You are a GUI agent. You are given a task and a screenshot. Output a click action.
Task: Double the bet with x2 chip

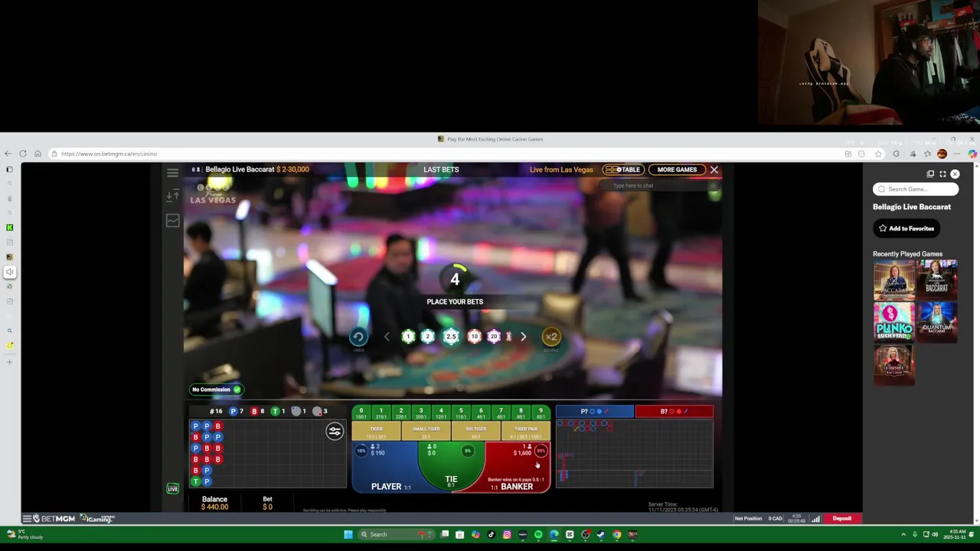[x=551, y=337]
